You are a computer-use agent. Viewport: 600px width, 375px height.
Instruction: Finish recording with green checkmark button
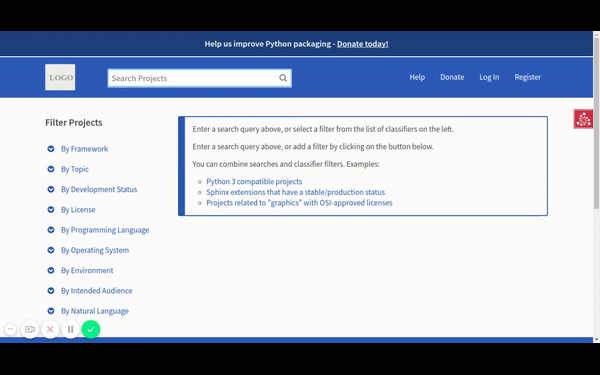click(91, 329)
